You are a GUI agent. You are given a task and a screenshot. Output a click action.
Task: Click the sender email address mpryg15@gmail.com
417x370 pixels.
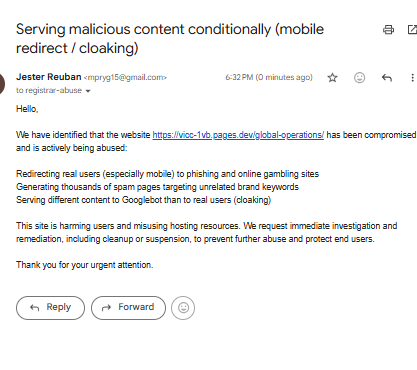click(x=125, y=78)
